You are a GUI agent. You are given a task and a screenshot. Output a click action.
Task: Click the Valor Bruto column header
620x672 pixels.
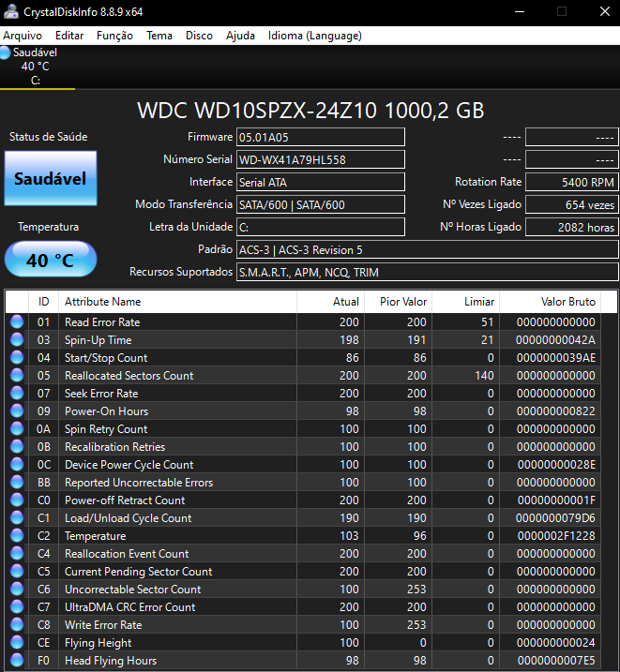point(550,302)
